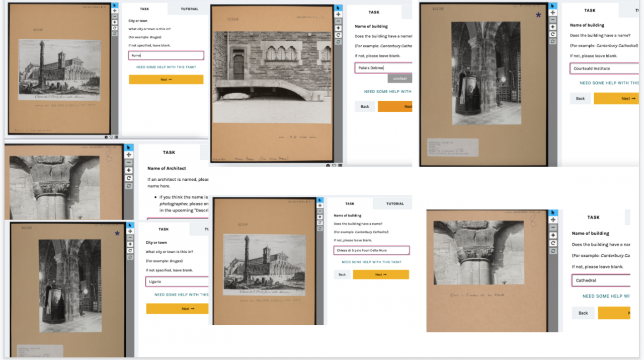Choose the move tool in the Cathedral panel
The width and height of the screenshot is (644, 360).
click(553, 220)
